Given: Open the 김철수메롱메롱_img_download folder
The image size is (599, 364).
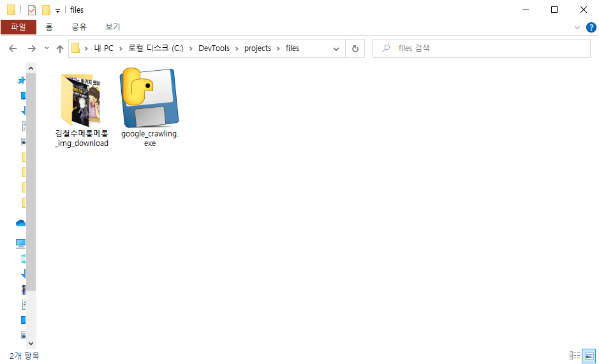Looking at the screenshot, I should click(x=82, y=101).
